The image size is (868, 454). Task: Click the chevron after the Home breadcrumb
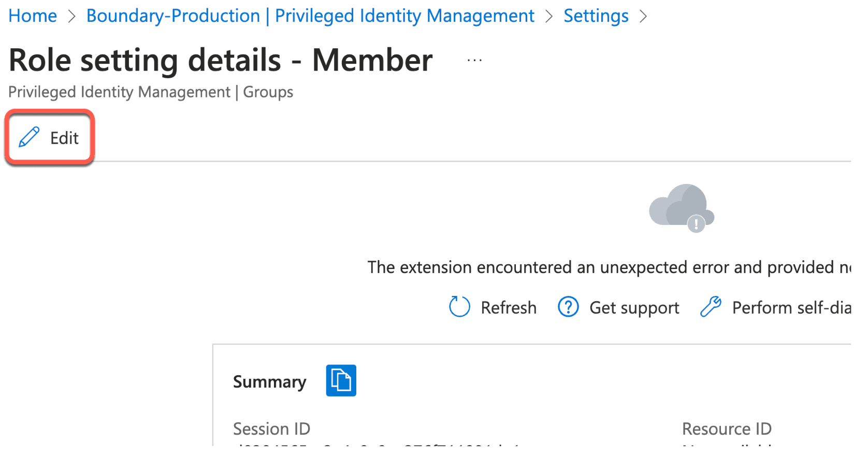(x=72, y=16)
